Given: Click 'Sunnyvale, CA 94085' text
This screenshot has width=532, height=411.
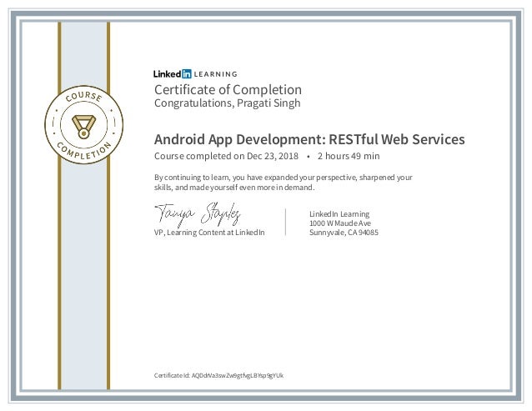Looking at the screenshot, I should pos(344,233).
